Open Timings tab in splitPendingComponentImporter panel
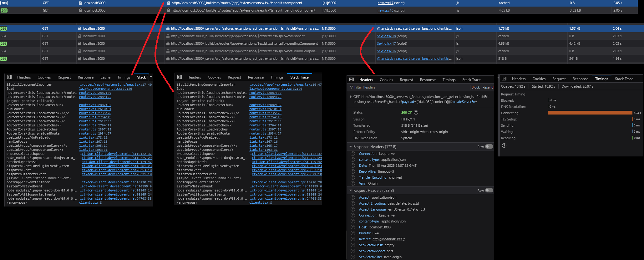644x260 pixels. point(277,77)
